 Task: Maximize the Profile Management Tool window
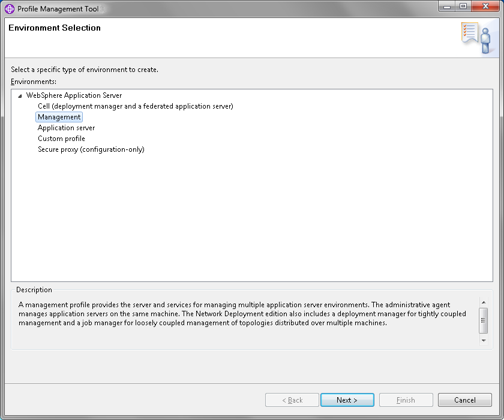click(463, 7)
